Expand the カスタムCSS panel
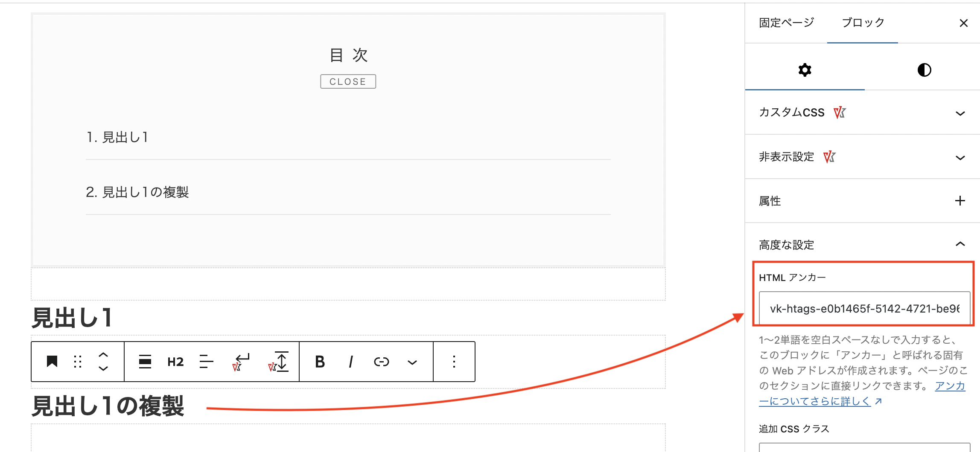The image size is (980, 452). click(862, 113)
